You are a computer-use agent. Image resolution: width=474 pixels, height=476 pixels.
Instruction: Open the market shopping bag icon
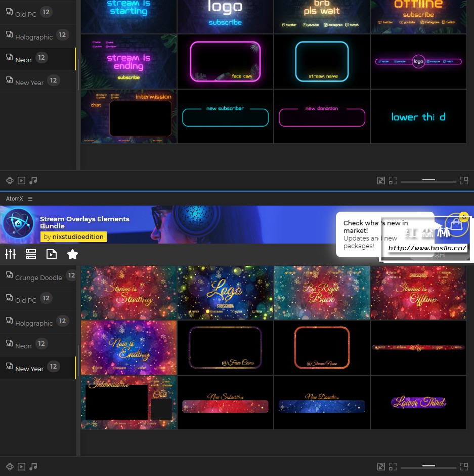456,225
